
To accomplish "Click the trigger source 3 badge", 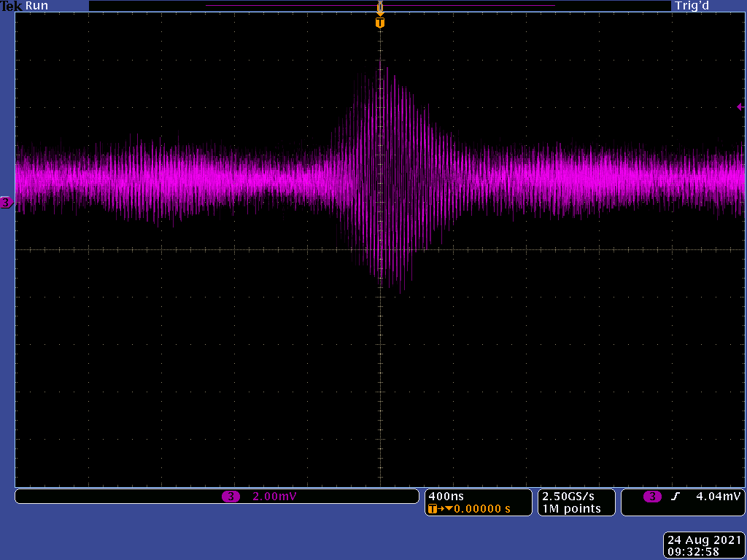I will pos(652,497).
